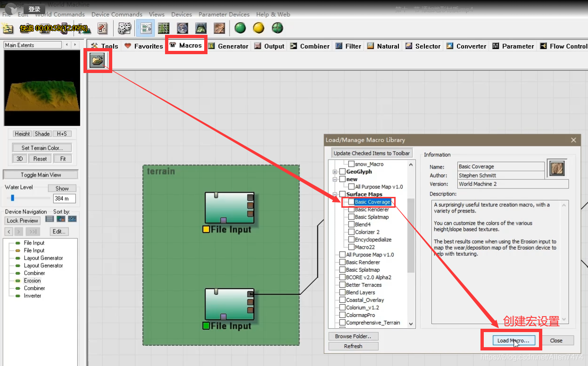Screen dimensions: 588x366
Task: Click the dice random seed icon
Action: (x=124, y=28)
